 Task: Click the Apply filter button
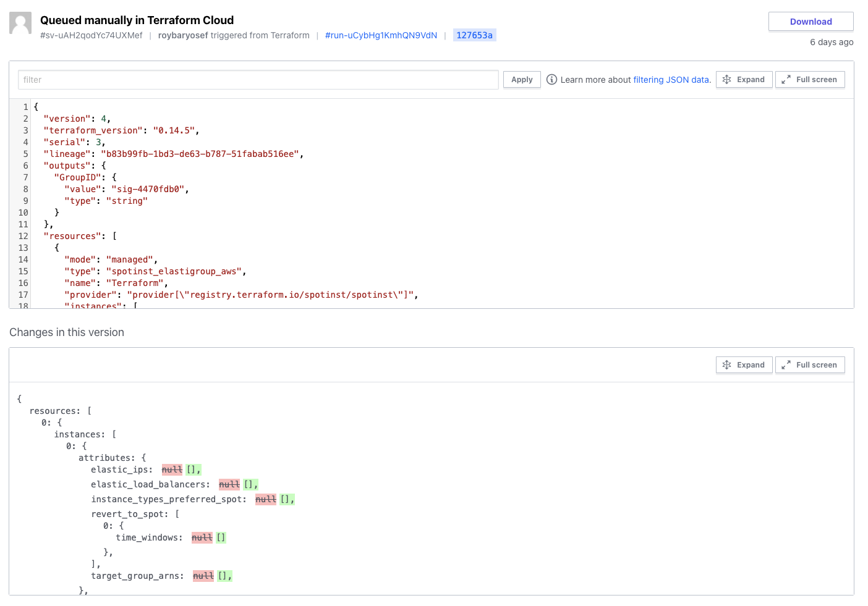click(522, 80)
